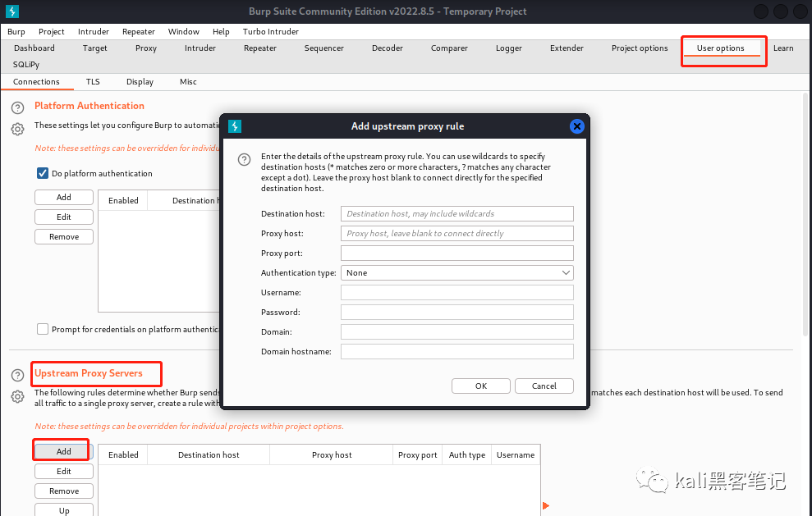Cancel the upstream proxy rule dialog

click(544, 386)
